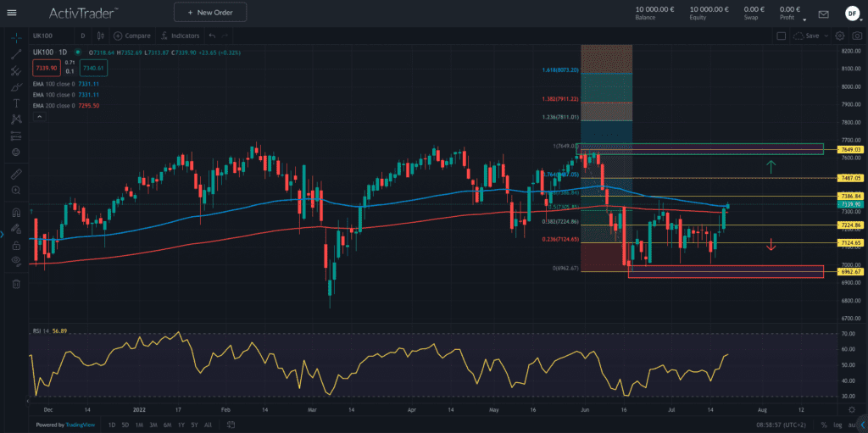Open chart settings gear in toolbar
The width and height of the screenshot is (868, 433).
pos(840,36)
